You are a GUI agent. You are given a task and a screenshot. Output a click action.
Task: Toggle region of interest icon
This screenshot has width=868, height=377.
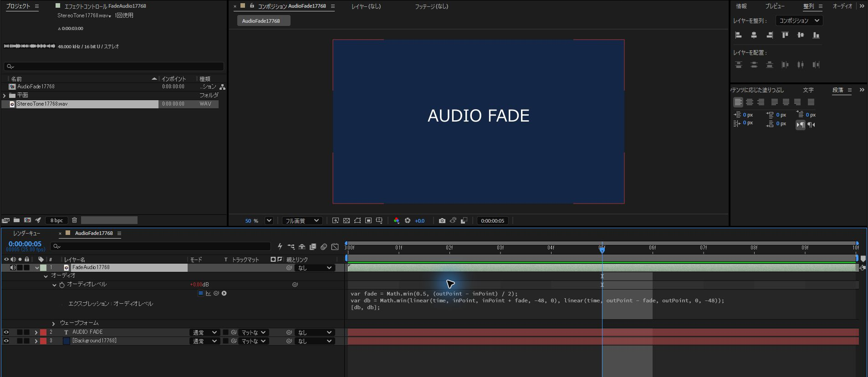(x=368, y=220)
